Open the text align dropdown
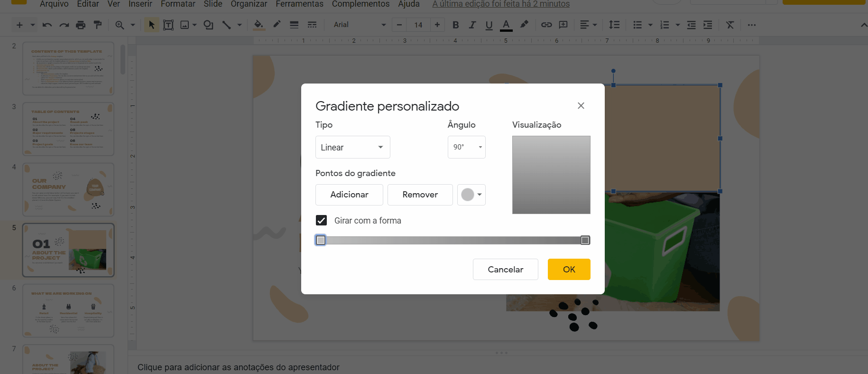This screenshot has width=868, height=374. coord(588,25)
